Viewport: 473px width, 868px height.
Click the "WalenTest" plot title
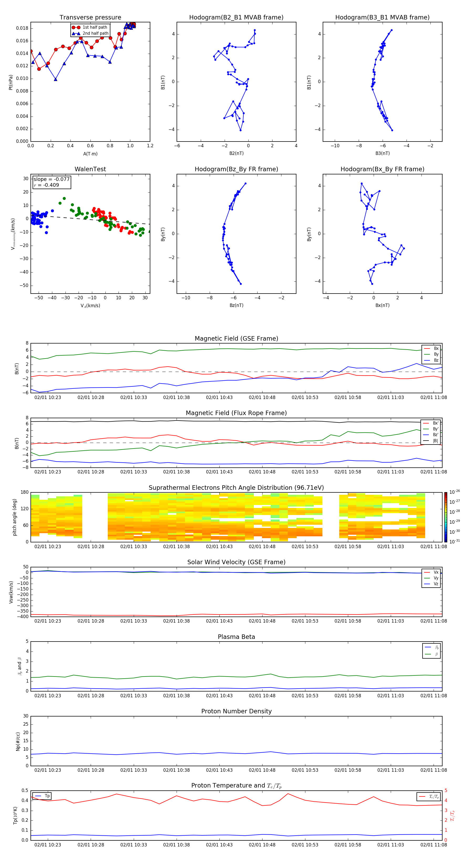[90, 169]
